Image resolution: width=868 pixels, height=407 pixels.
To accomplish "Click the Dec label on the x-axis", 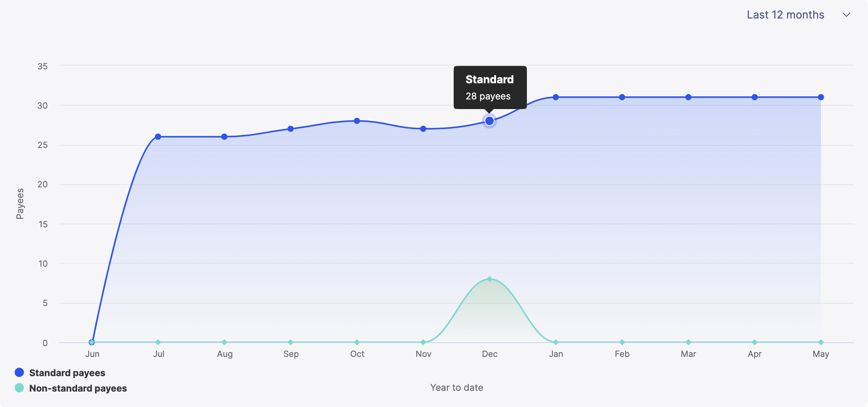I will [490, 354].
